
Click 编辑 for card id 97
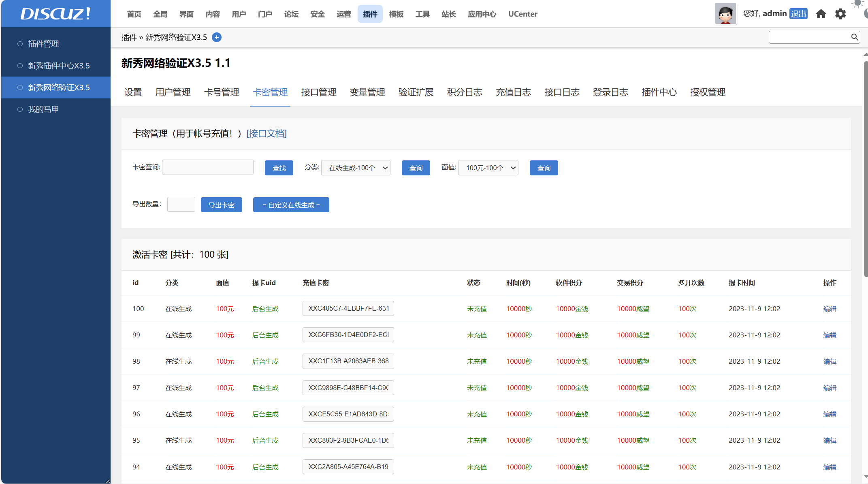point(830,388)
